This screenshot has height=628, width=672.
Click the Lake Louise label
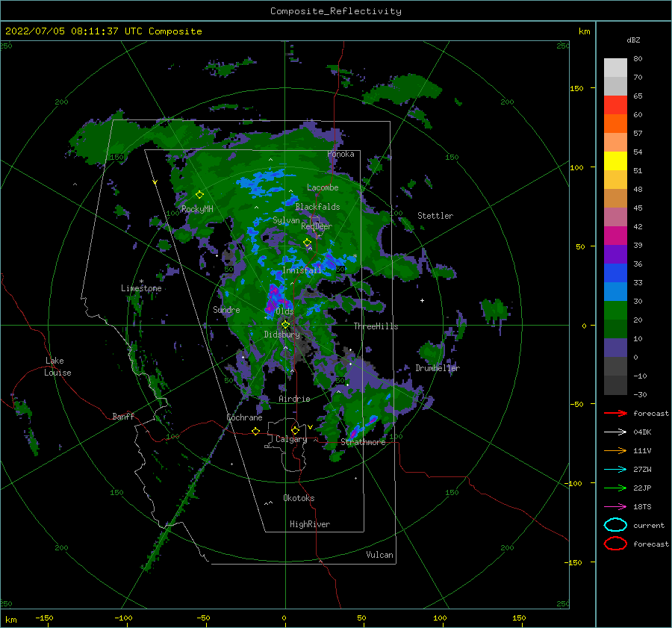click(x=57, y=367)
